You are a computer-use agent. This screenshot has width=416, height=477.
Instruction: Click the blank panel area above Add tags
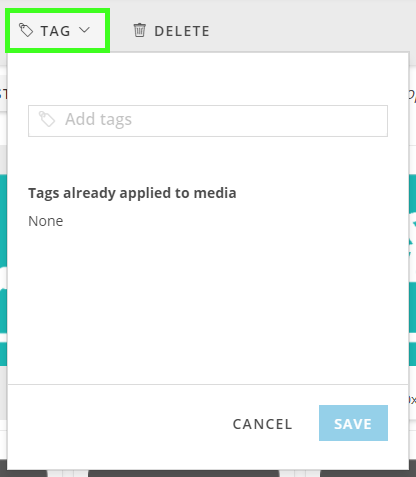208,78
